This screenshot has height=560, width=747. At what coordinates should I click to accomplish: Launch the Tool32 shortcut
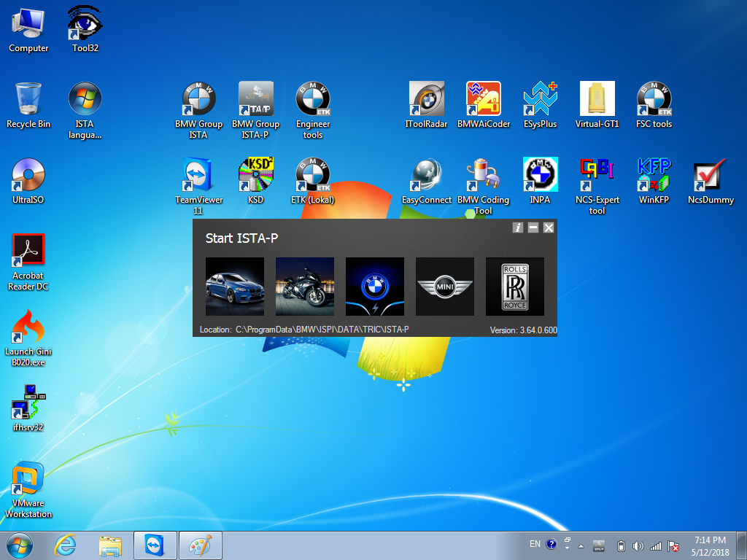[x=85, y=29]
